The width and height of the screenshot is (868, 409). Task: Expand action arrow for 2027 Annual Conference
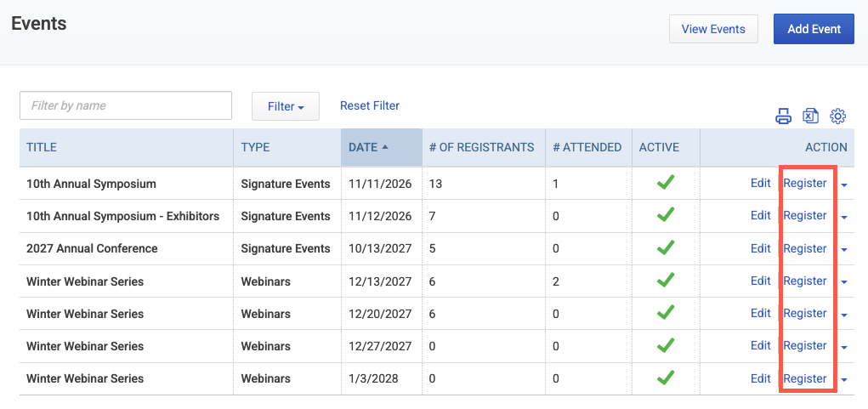pyautogui.click(x=843, y=250)
